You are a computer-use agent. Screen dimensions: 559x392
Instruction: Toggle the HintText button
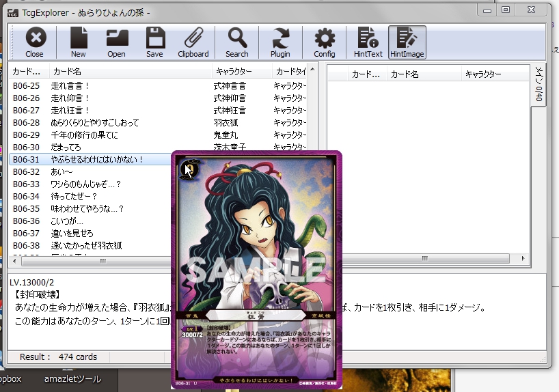[368, 42]
